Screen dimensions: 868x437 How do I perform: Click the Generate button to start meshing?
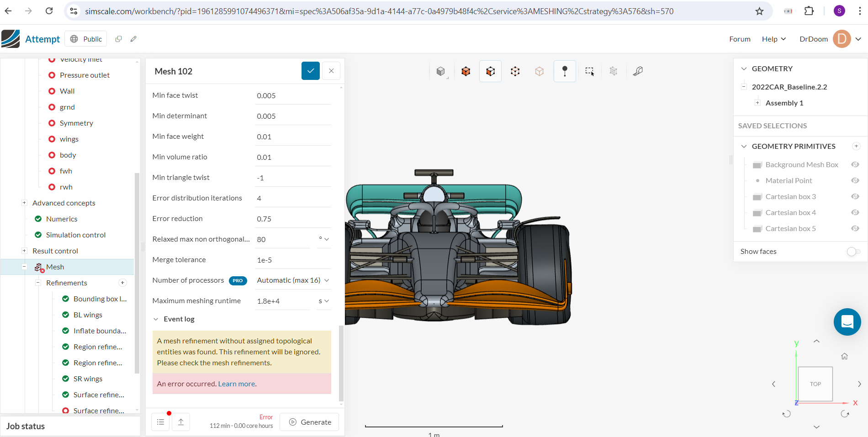tap(309, 421)
